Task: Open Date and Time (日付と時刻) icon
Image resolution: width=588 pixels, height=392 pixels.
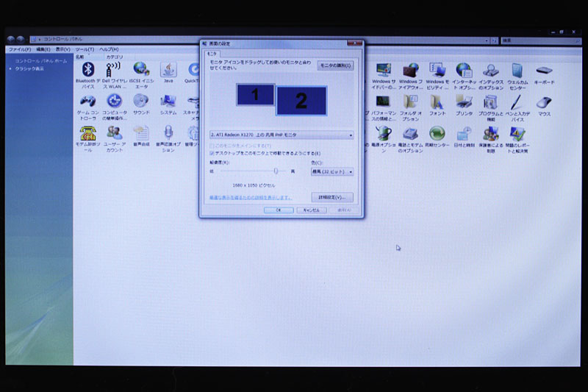Action: coord(464,134)
